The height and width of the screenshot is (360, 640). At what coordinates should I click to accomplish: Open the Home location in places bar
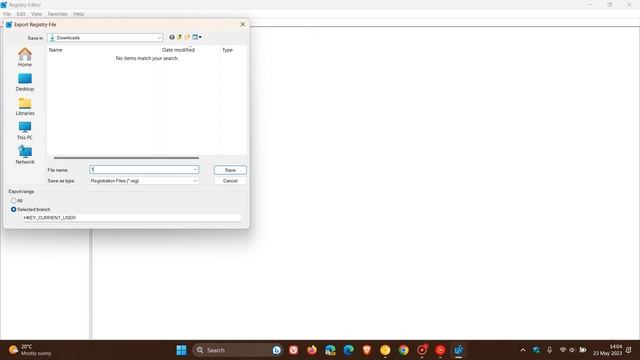24,57
